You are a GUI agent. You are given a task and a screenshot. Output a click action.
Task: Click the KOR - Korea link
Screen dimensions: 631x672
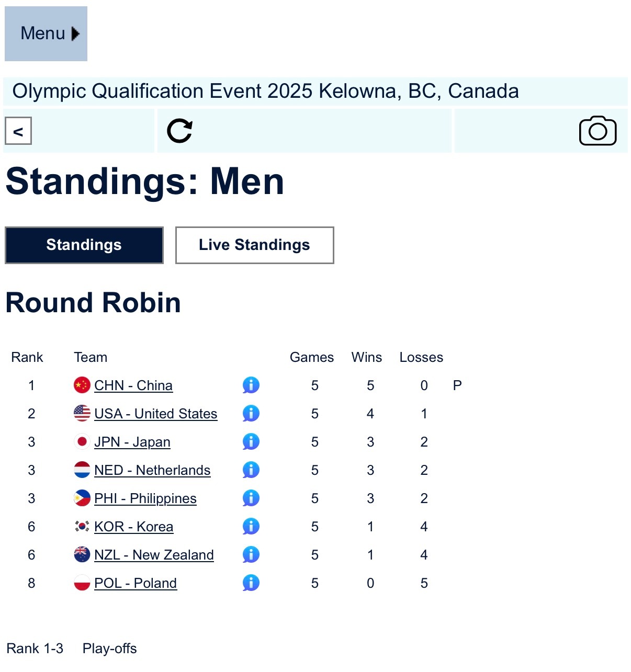point(133,527)
